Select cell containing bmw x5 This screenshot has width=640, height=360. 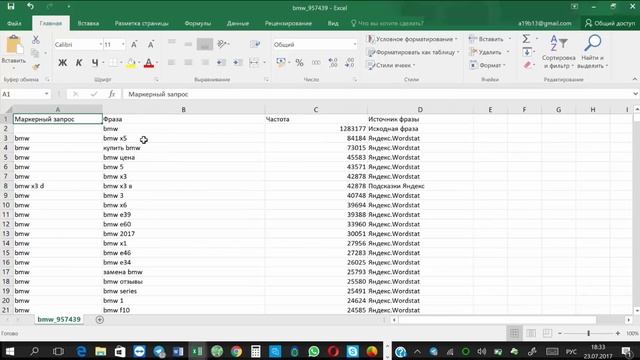183,138
